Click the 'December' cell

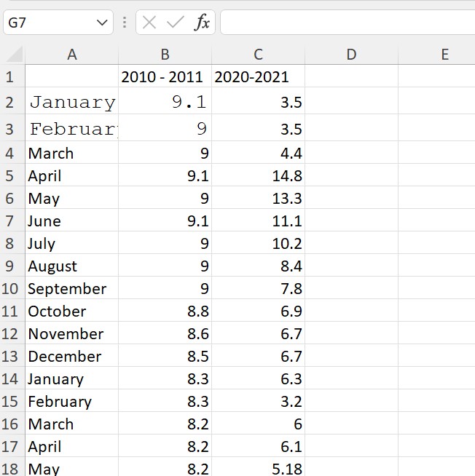tap(71, 356)
